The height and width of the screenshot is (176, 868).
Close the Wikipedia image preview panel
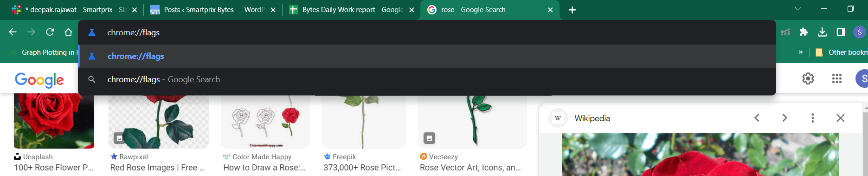pos(841,118)
